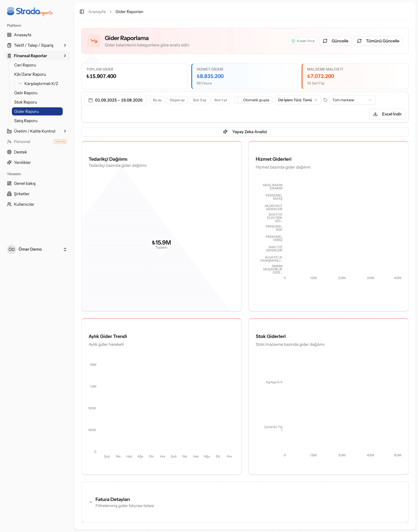Click the trending-down icon in report header
Screen dimensions: 418x532
tap(94, 41)
